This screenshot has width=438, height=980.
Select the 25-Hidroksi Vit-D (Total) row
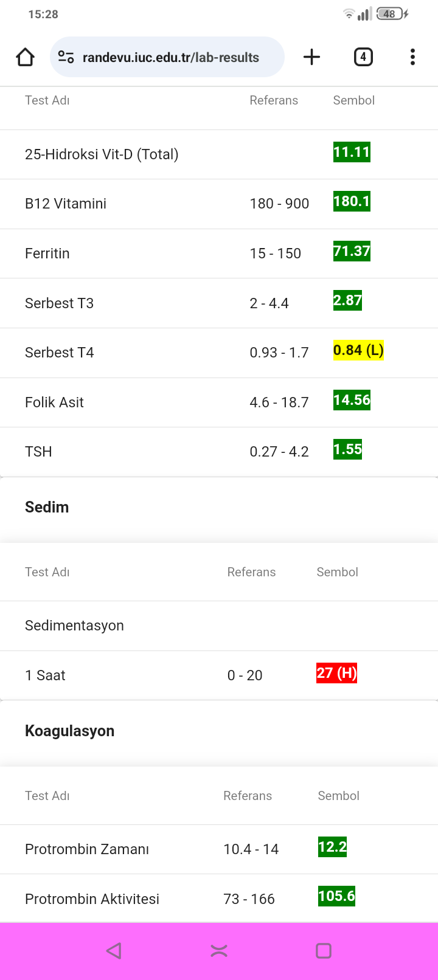(x=219, y=154)
